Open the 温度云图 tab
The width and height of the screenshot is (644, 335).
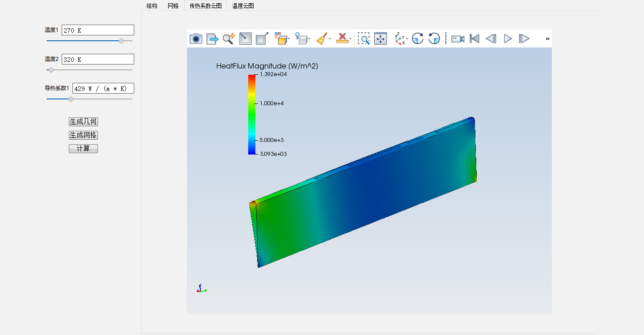(x=243, y=6)
